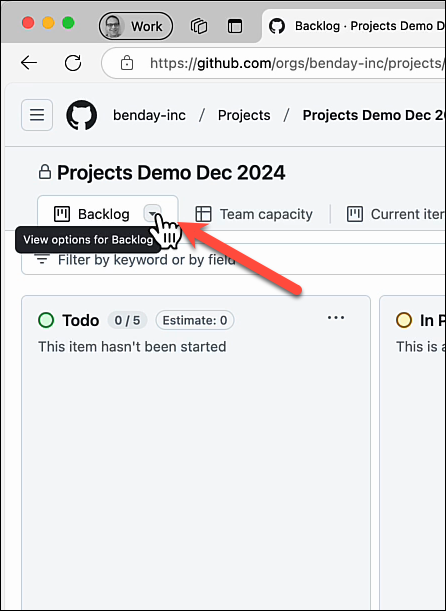
Task: Open the hamburger navigation menu
Action: point(37,115)
